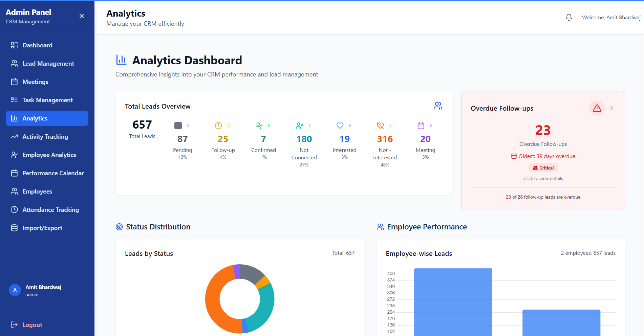Click the Not-Interested broken heart icon
Image resolution: width=644 pixels, height=336 pixels.
(380, 126)
